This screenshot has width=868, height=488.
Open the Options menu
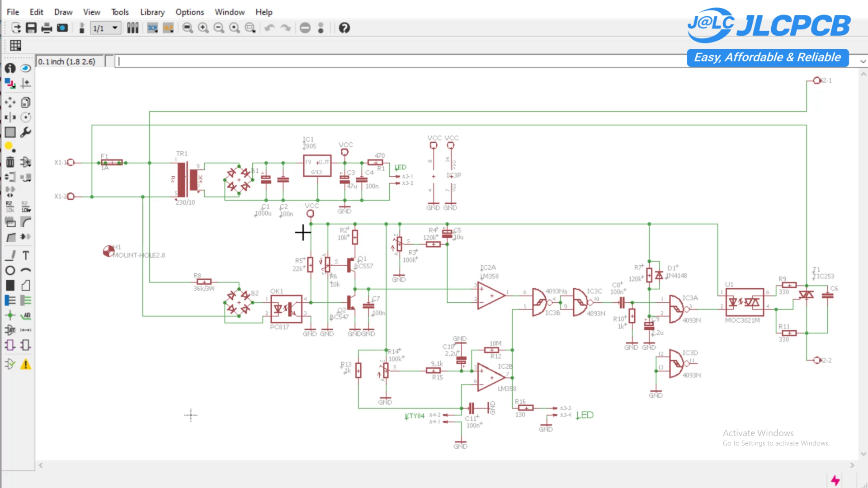[190, 12]
